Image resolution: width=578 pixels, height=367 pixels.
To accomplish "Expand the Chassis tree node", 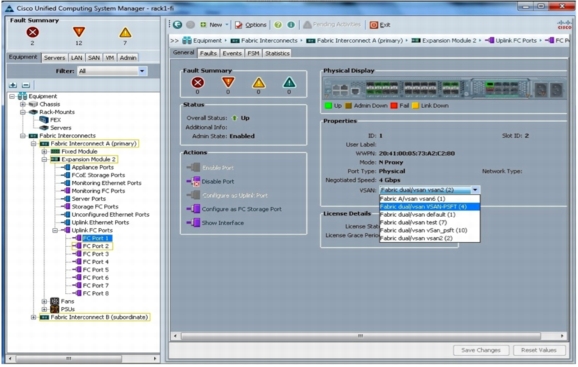I will tap(23, 104).
